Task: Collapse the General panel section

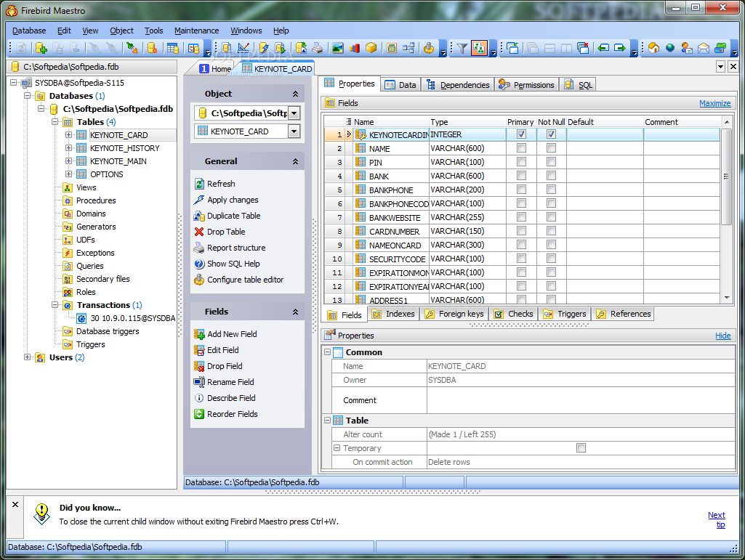Action: click(x=295, y=161)
